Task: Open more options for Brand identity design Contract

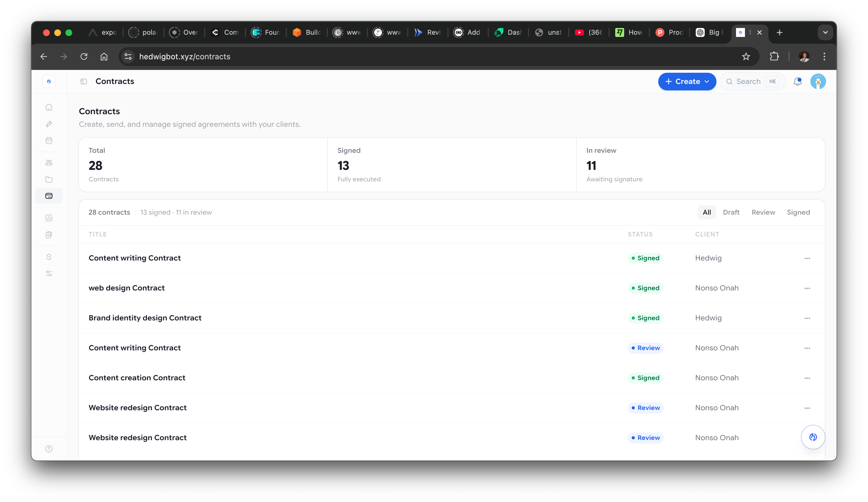Action: click(x=807, y=318)
